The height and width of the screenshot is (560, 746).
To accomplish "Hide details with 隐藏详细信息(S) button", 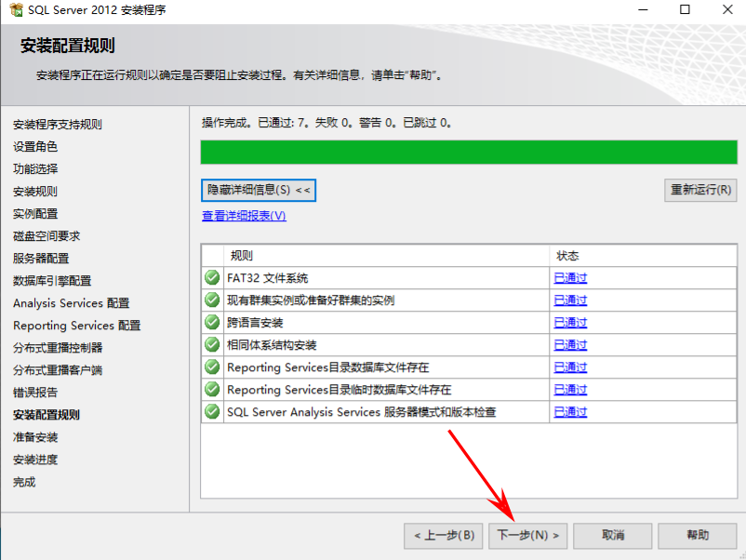I will [259, 190].
